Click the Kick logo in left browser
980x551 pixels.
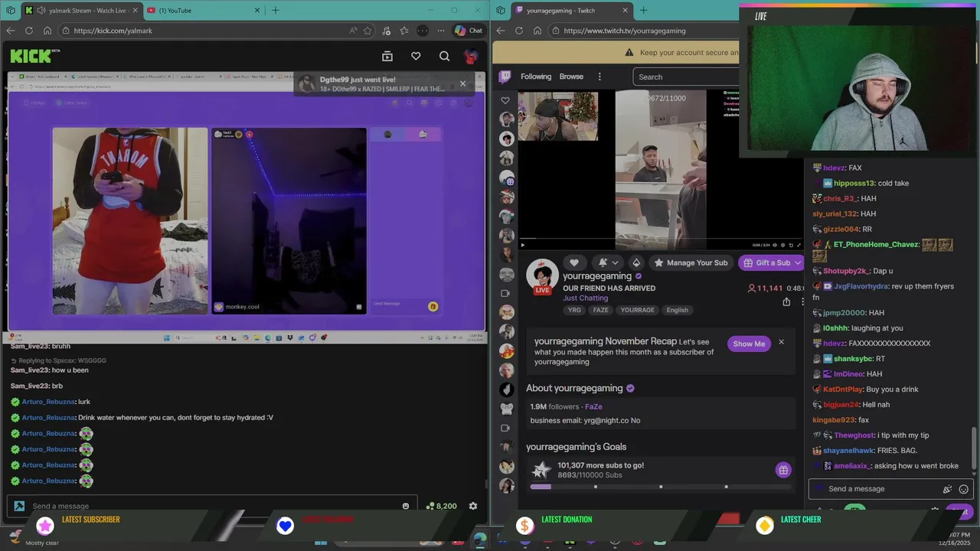point(31,56)
